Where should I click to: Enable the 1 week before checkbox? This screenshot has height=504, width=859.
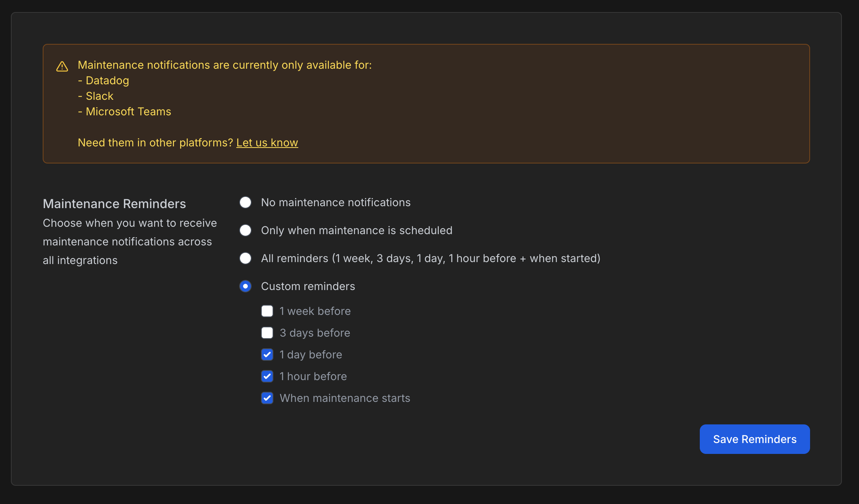[x=267, y=311]
